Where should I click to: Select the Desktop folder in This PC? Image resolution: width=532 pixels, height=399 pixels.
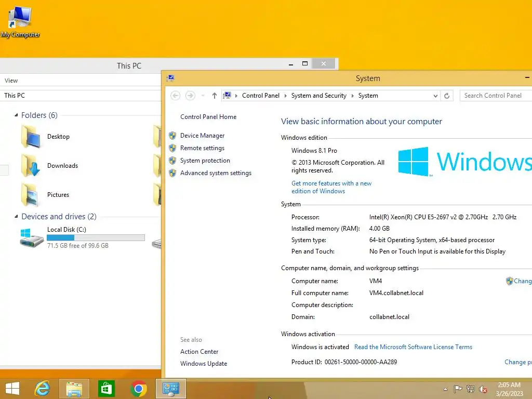(x=45, y=137)
